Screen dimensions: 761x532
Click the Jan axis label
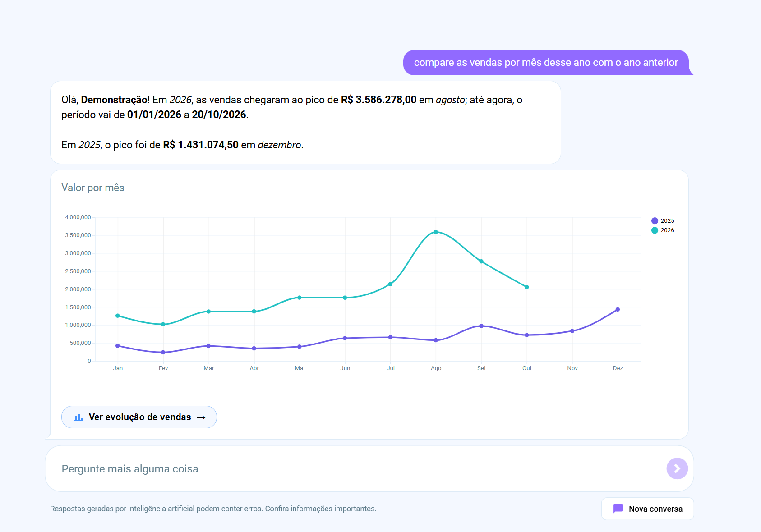click(118, 368)
